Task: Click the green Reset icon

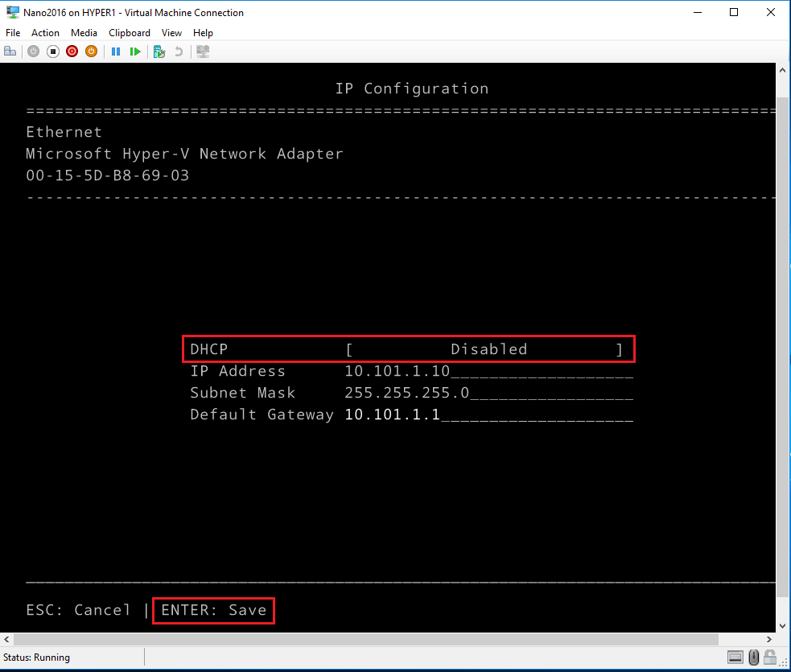Action: coord(135,52)
